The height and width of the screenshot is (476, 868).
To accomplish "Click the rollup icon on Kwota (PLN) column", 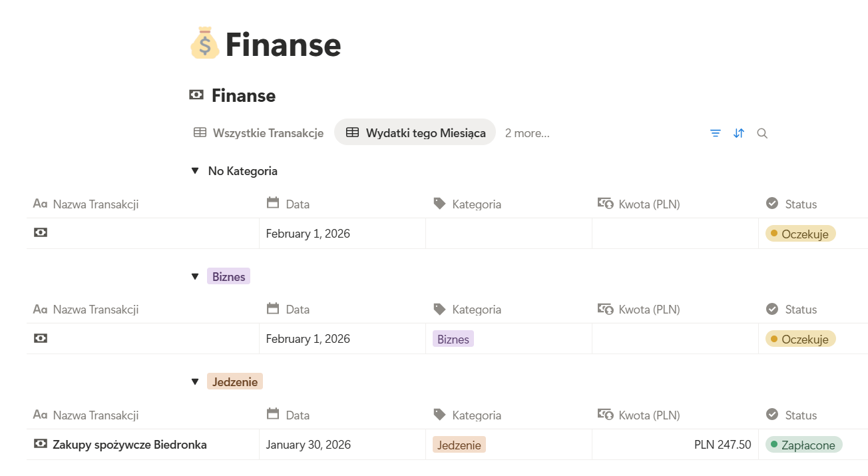I will click(x=606, y=204).
